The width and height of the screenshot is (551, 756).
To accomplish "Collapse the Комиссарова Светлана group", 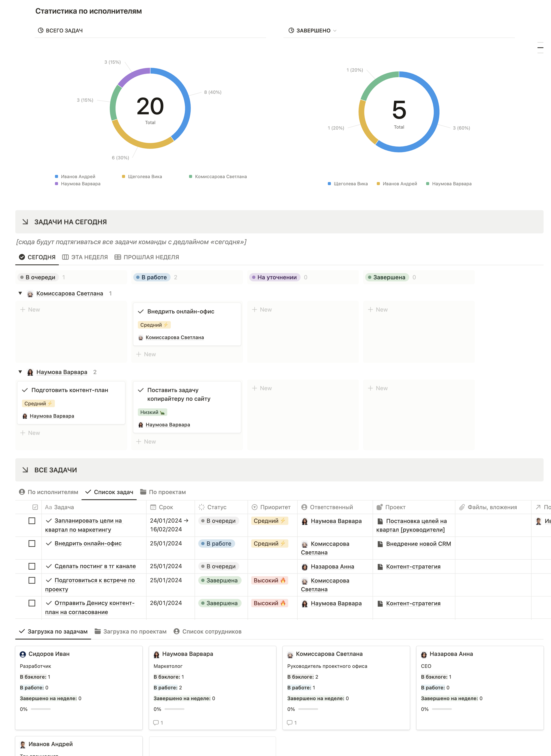I will (20, 293).
